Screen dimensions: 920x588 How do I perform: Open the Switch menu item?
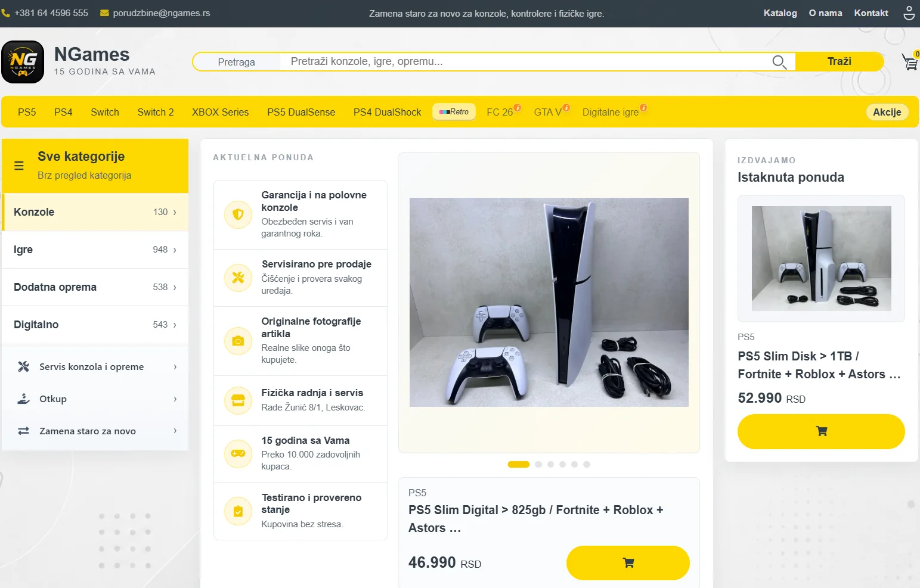(105, 112)
